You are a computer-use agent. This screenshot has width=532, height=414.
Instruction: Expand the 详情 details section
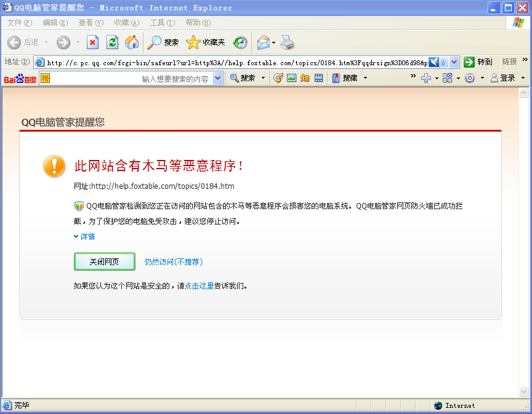[x=84, y=236]
